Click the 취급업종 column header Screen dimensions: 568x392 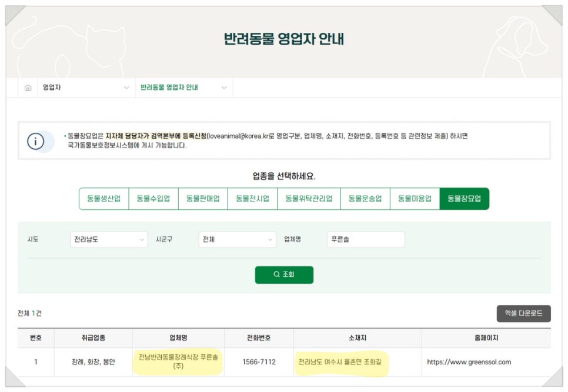click(x=93, y=338)
